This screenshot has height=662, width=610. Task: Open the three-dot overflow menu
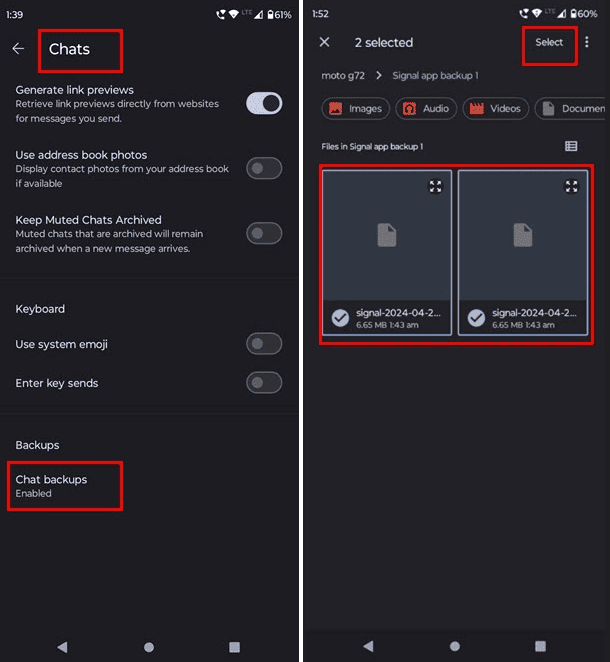point(587,42)
